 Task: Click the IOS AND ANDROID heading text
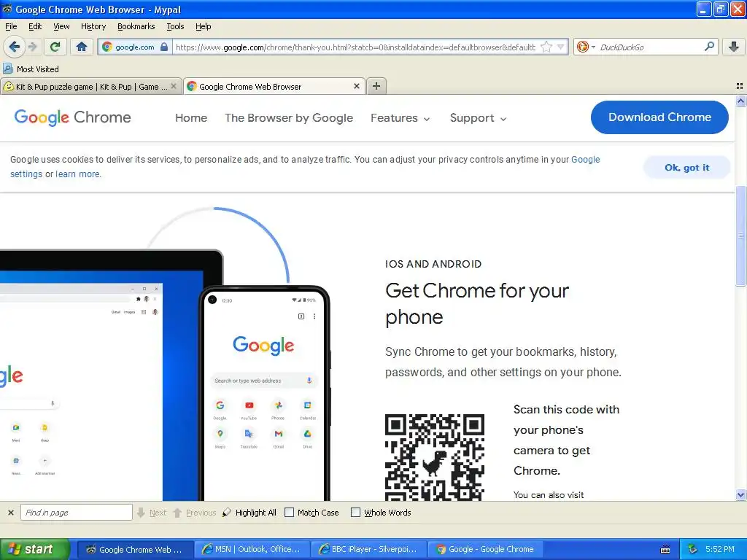point(433,264)
